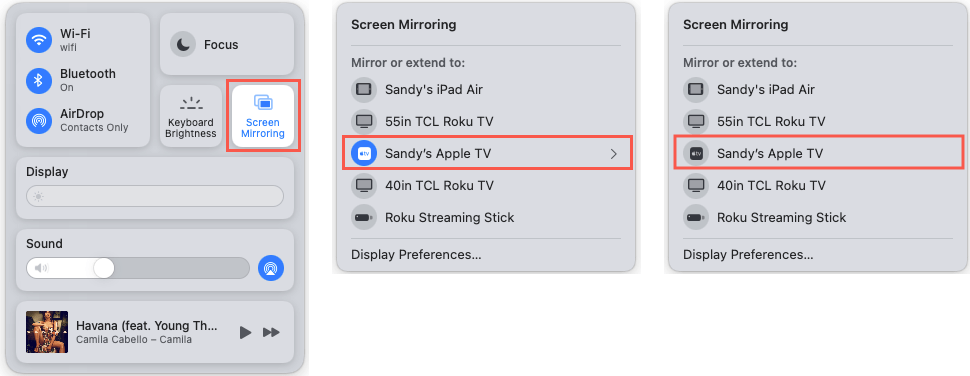
Task: Toggle the Wi-Fi icon in Control Center
Action: pyautogui.click(x=39, y=40)
